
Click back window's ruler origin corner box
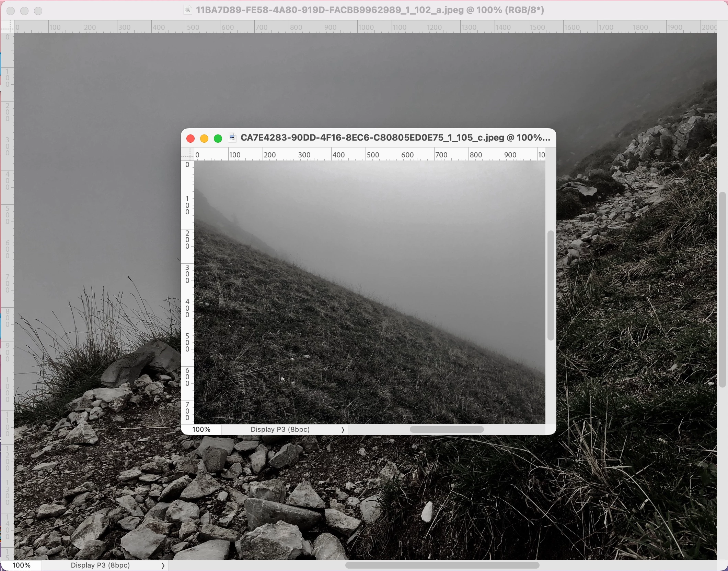[x=7, y=26]
